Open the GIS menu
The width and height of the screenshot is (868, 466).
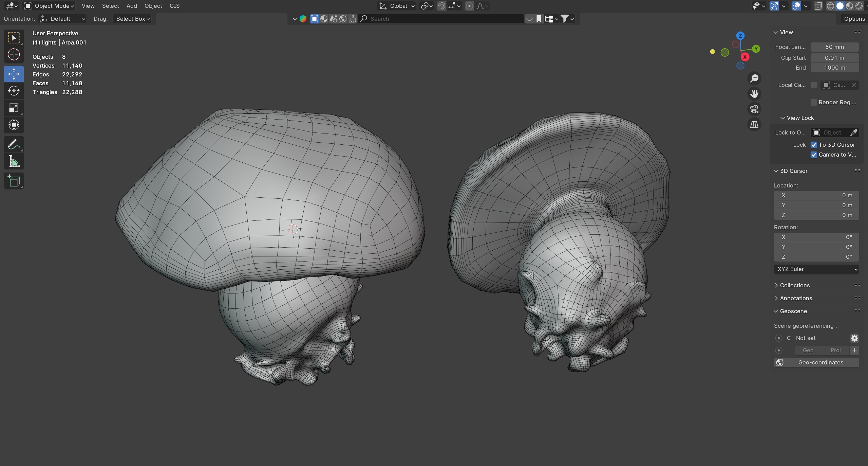tap(174, 6)
